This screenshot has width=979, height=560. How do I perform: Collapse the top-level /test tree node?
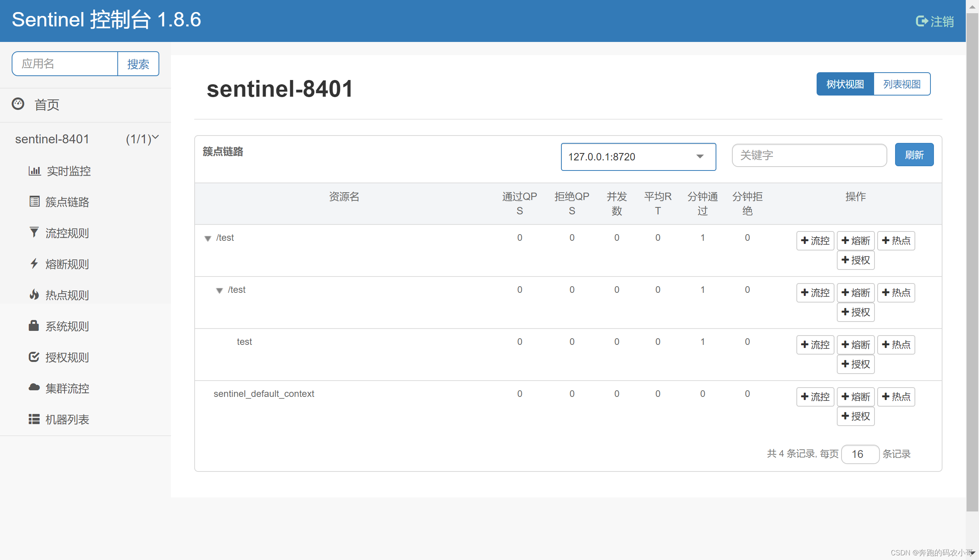pos(208,238)
